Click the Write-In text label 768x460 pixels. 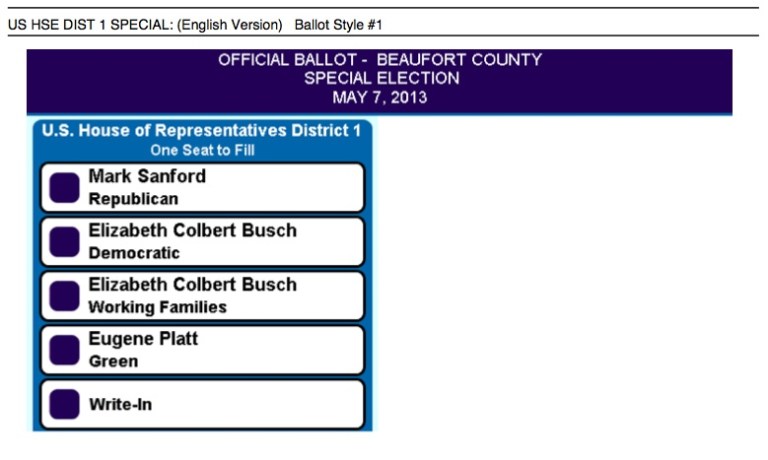click(120, 405)
